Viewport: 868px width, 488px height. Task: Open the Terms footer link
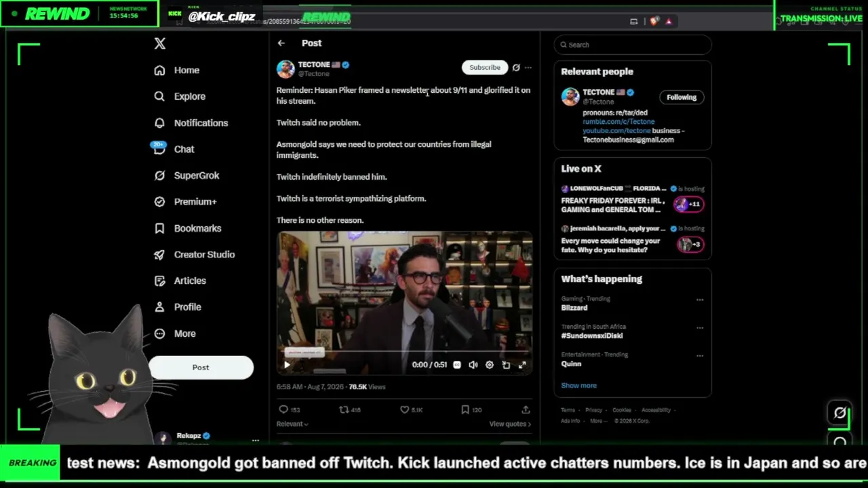(x=568, y=410)
